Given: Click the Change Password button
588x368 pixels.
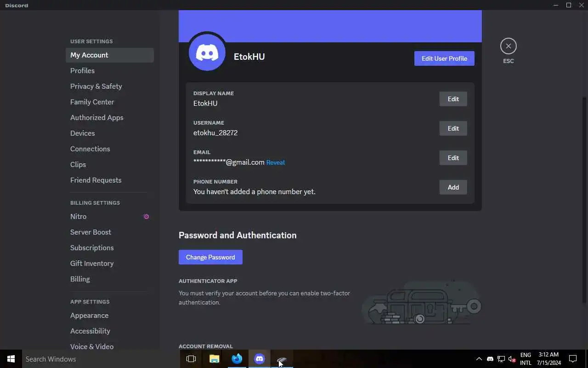Looking at the screenshot, I should click(210, 257).
